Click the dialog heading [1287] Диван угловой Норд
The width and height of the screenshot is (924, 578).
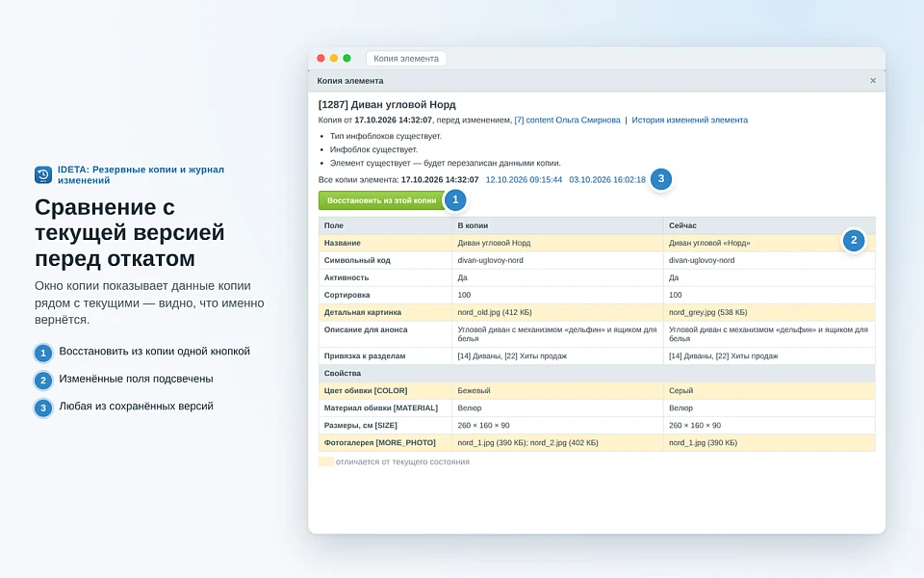pos(387,104)
